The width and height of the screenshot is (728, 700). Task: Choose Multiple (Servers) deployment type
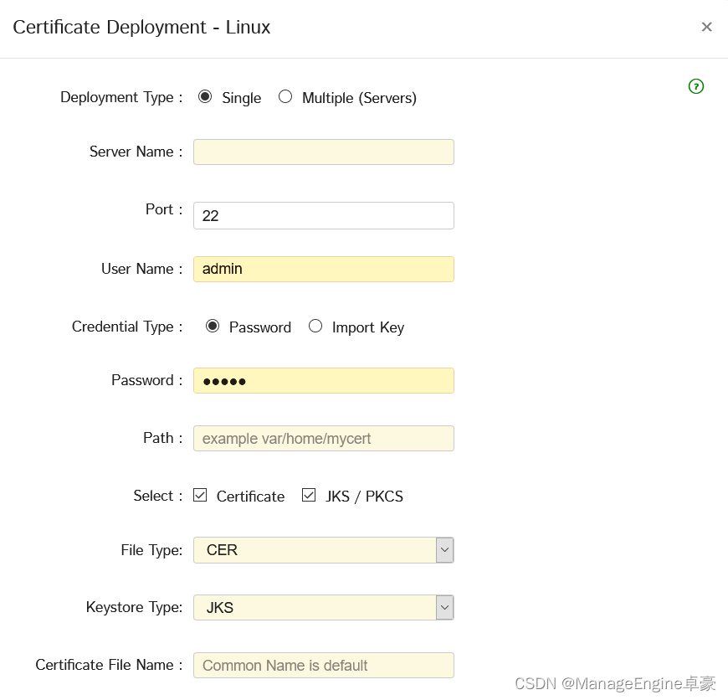coord(285,96)
